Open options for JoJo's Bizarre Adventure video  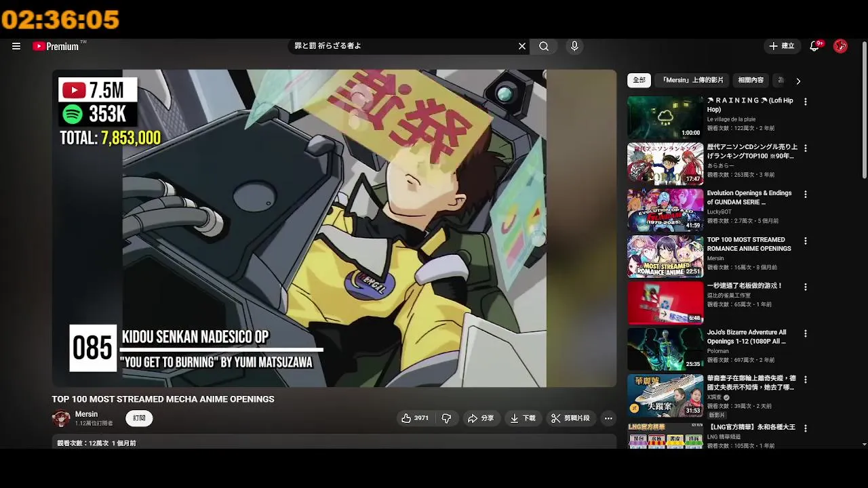[806, 333]
